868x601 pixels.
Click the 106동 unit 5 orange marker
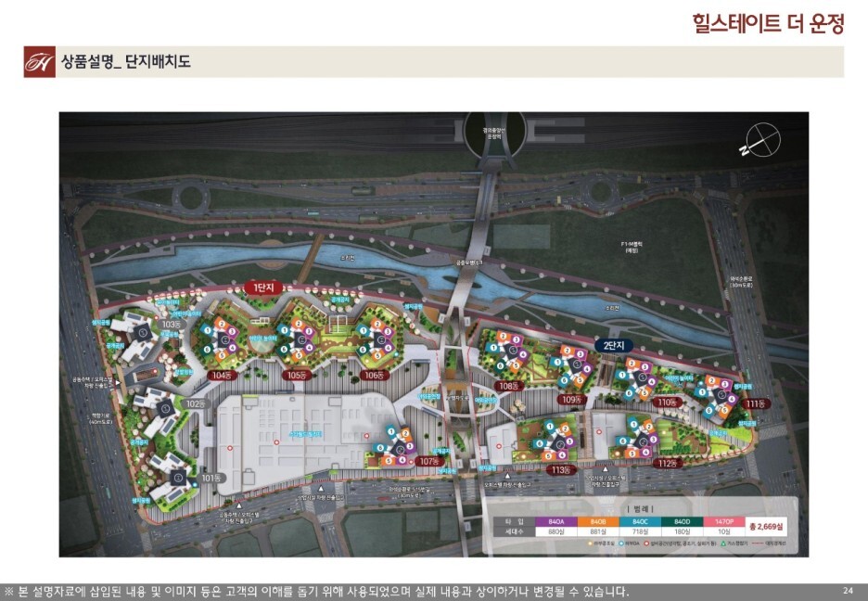[x=377, y=355]
